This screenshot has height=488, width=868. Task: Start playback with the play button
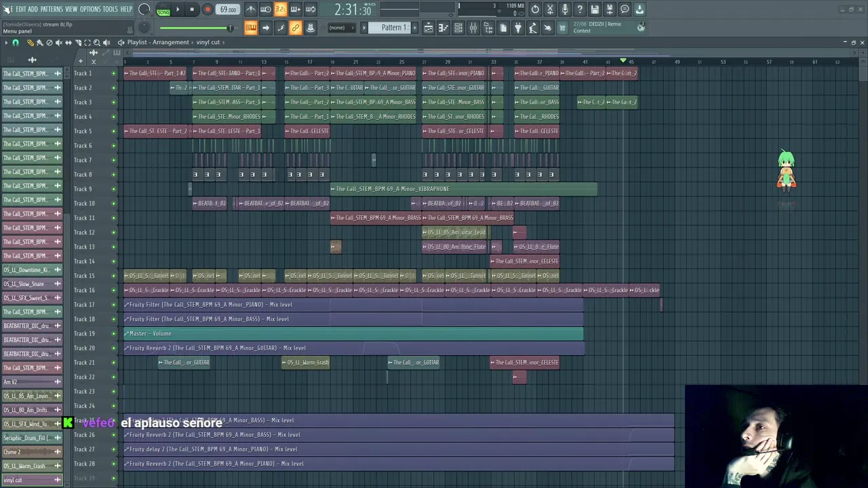[x=178, y=9]
